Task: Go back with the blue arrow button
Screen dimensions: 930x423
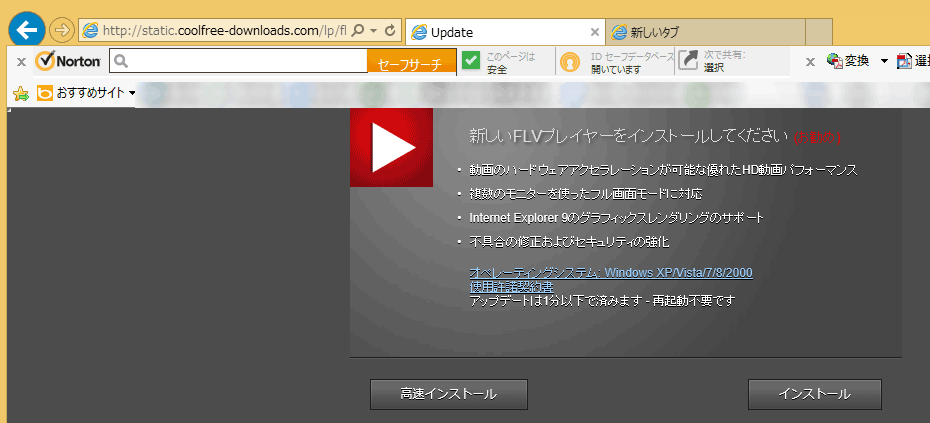Action: [x=27, y=29]
